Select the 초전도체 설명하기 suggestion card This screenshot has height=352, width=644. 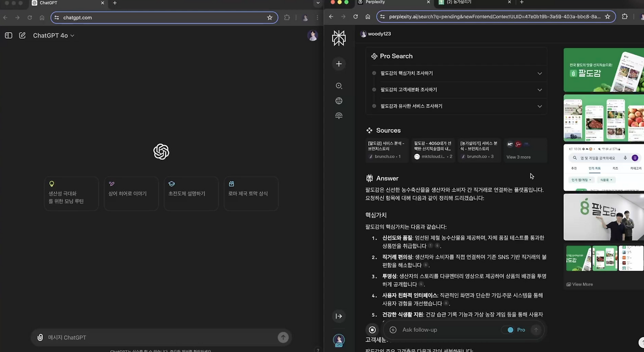191,194
